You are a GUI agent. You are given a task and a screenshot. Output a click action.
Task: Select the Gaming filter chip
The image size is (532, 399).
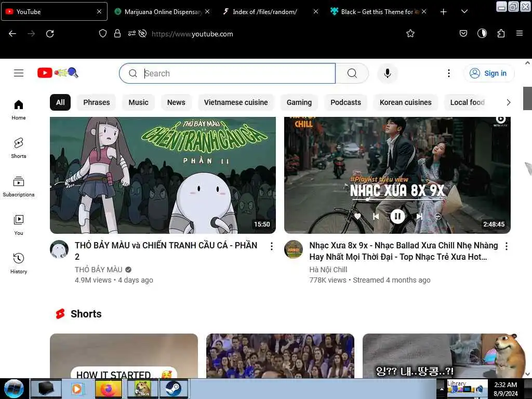(x=299, y=102)
